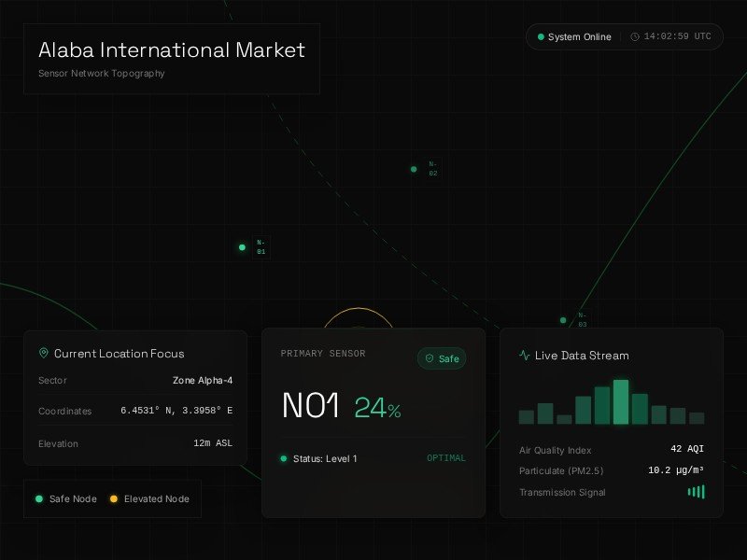Viewport: 747px width, 560px height.
Task: Click the green System Online status dot
Action: click(x=541, y=37)
